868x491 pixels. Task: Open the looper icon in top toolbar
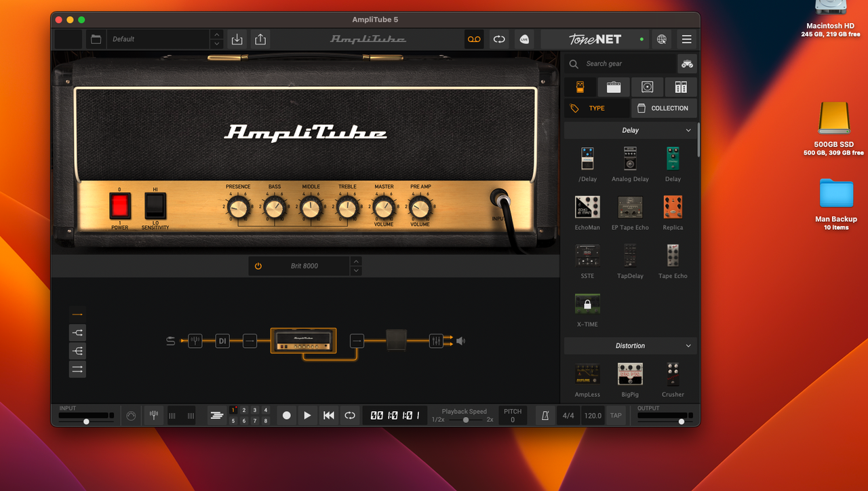(499, 39)
